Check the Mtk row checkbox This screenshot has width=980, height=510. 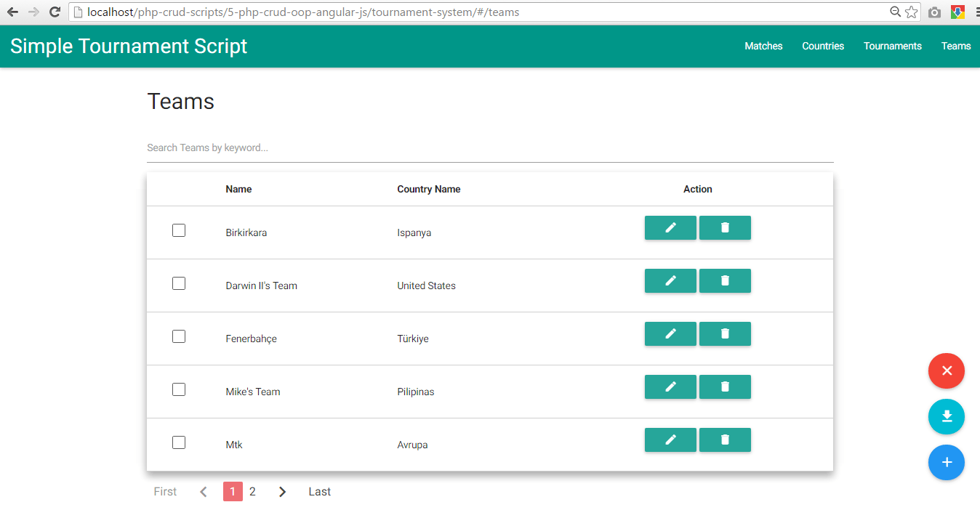(x=179, y=442)
